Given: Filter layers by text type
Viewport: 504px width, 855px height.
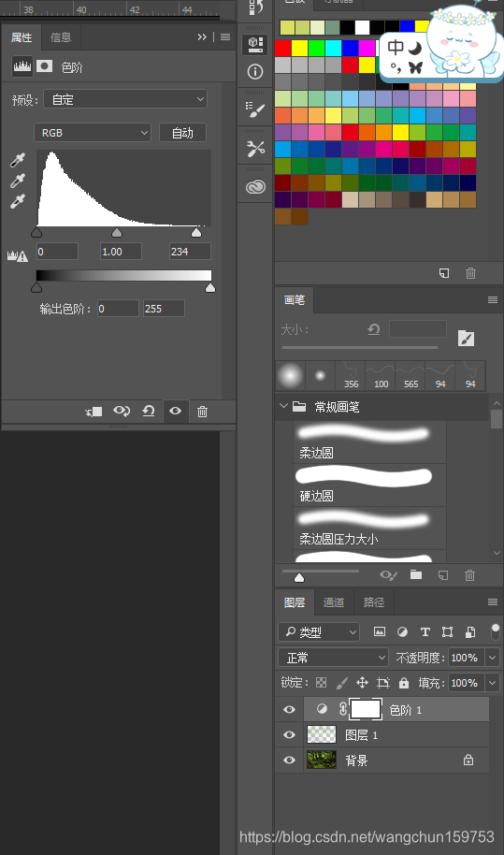Looking at the screenshot, I should coord(425,631).
